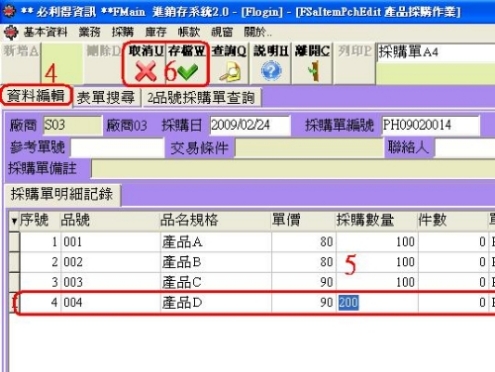Open the 帳款 menu

189,32
